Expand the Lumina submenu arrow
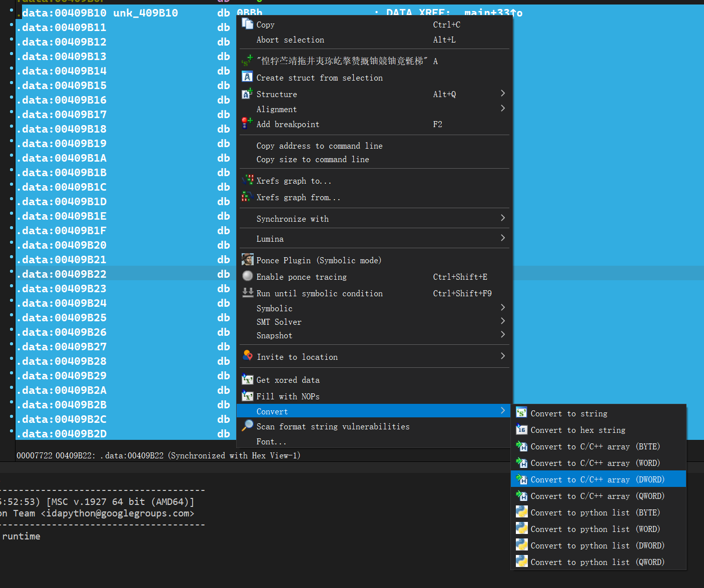 pyautogui.click(x=503, y=238)
